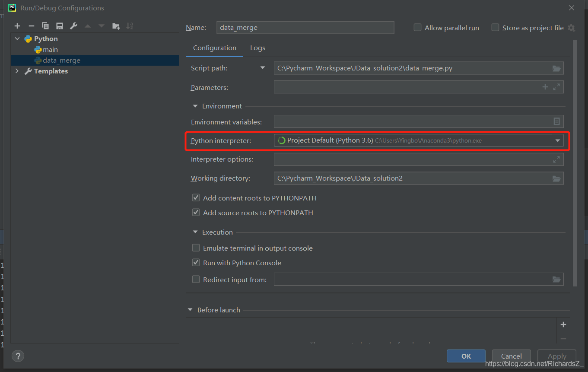Remove configuration with minus icon
The width and height of the screenshot is (588, 372).
[x=31, y=26]
